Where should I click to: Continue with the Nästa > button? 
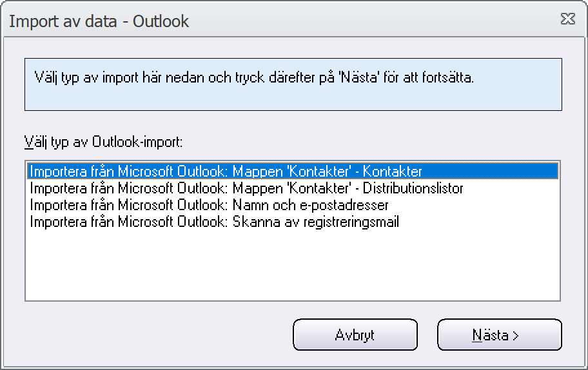pyautogui.click(x=500, y=335)
